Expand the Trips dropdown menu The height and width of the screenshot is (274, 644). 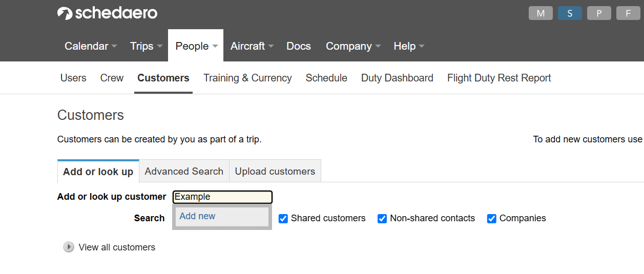[x=146, y=46]
